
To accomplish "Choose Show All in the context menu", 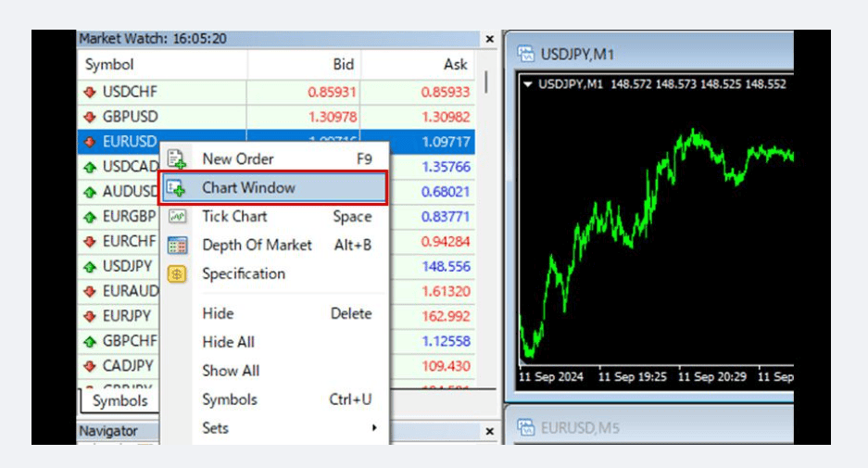I will click(231, 371).
